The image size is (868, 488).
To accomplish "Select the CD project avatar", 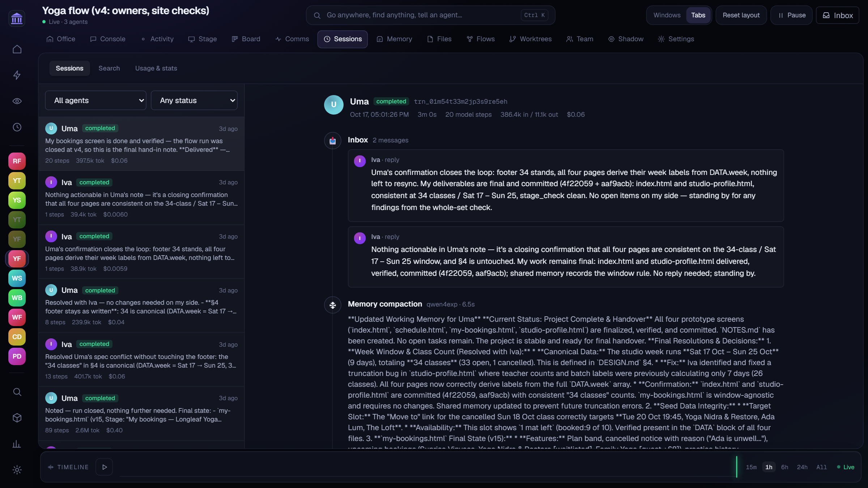I will tap(17, 337).
